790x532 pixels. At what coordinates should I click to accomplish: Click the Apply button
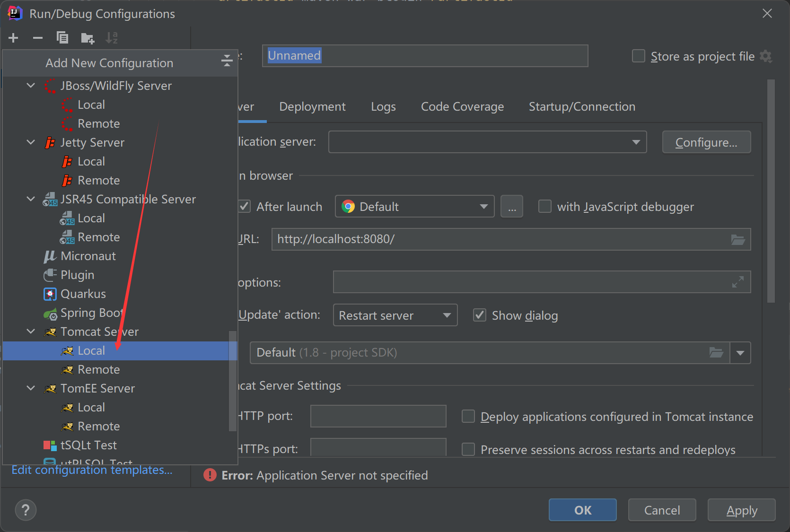(x=741, y=510)
